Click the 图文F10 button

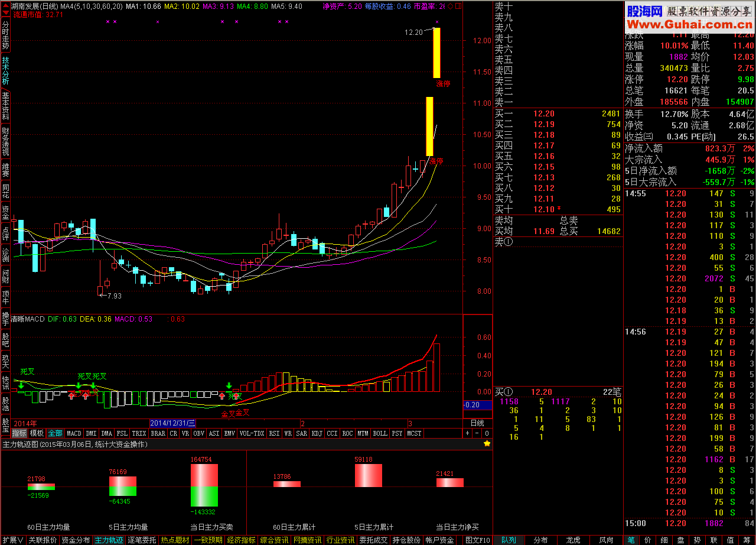477,540
